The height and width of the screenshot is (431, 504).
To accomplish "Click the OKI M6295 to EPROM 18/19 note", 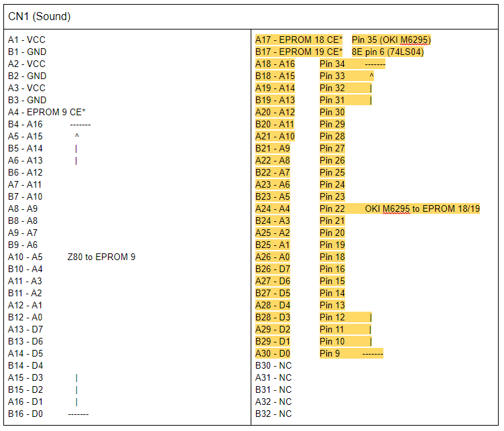I will point(422,209).
